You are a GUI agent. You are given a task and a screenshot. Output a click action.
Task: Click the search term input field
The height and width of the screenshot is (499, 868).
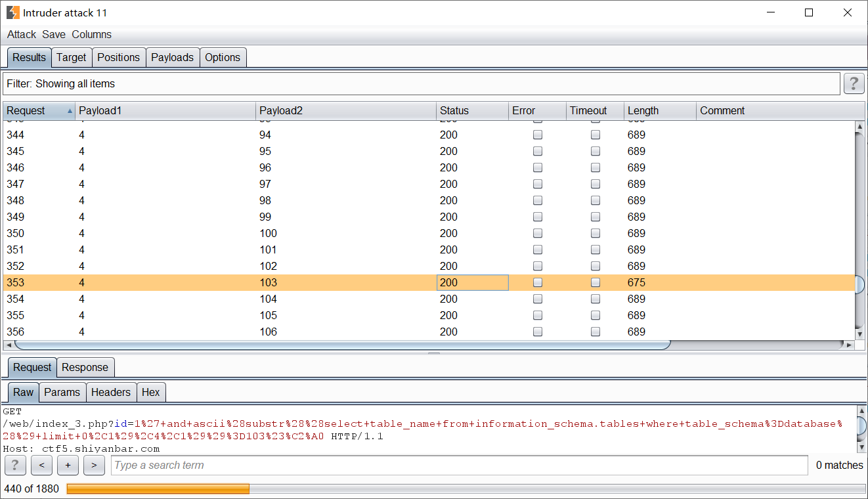(459, 465)
